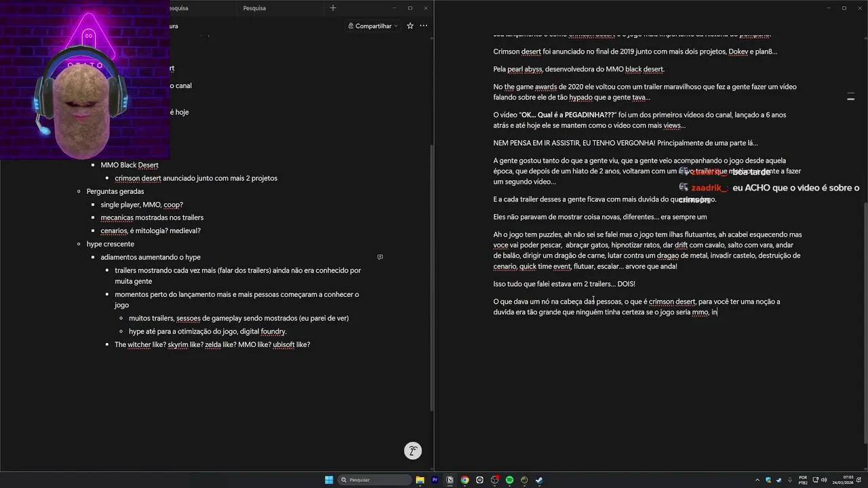The height and width of the screenshot is (488, 868).
Task: Click the page outline marker in right window
Action: (850, 98)
